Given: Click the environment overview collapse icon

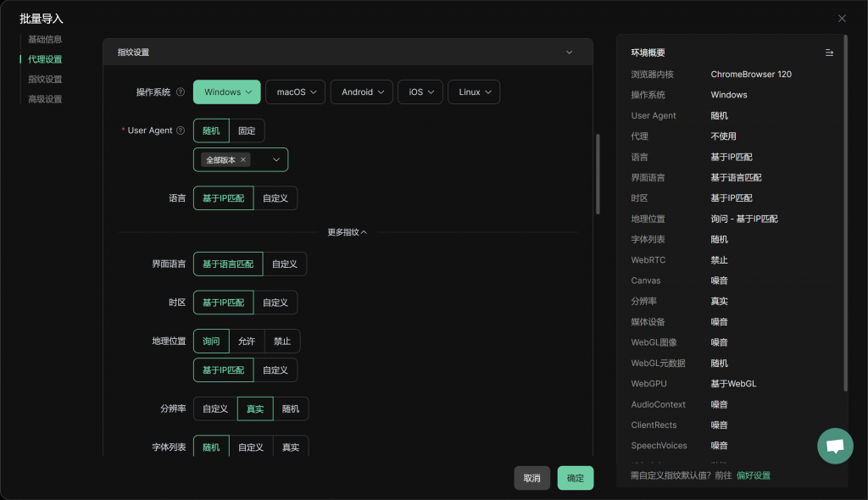Looking at the screenshot, I should coord(829,53).
